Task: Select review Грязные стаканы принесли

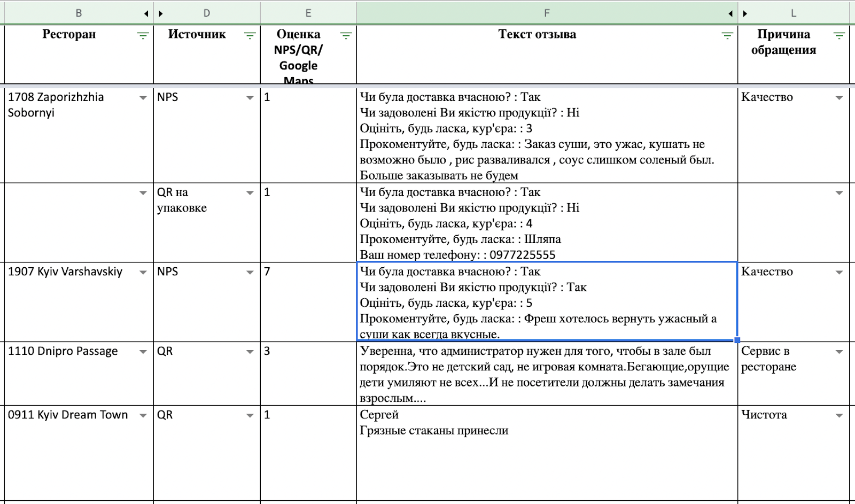Action: [547, 453]
